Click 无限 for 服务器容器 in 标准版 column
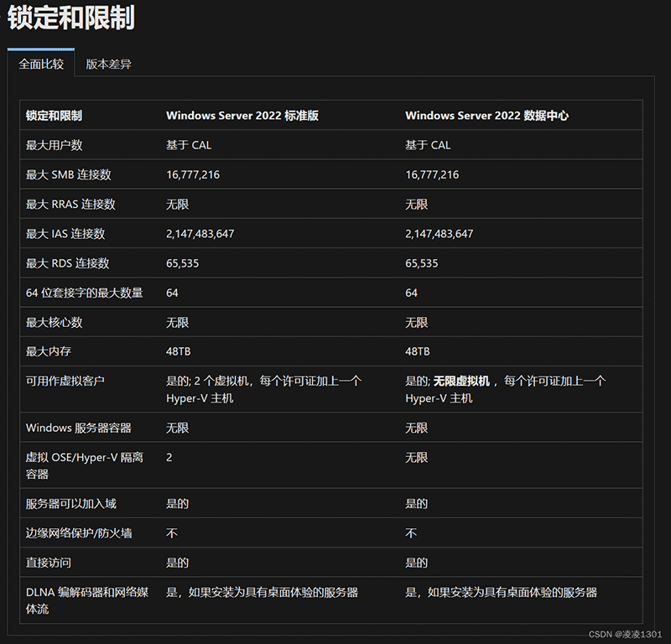 click(x=178, y=428)
